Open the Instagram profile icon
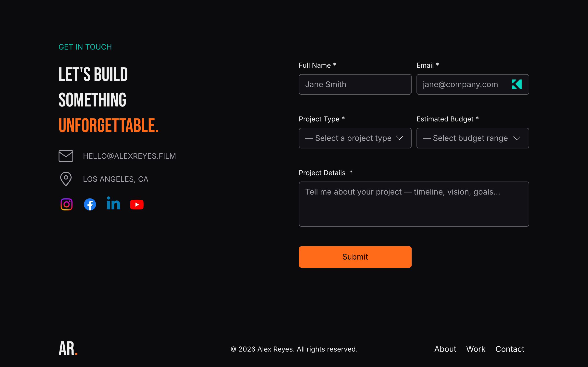Screen dimensions: 588x367 pos(66,204)
